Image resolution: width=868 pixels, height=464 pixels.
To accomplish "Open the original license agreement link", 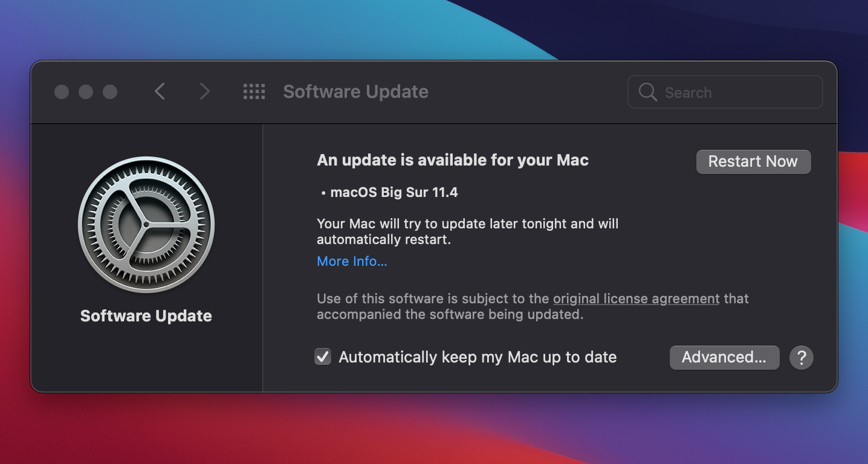I will 636,298.
